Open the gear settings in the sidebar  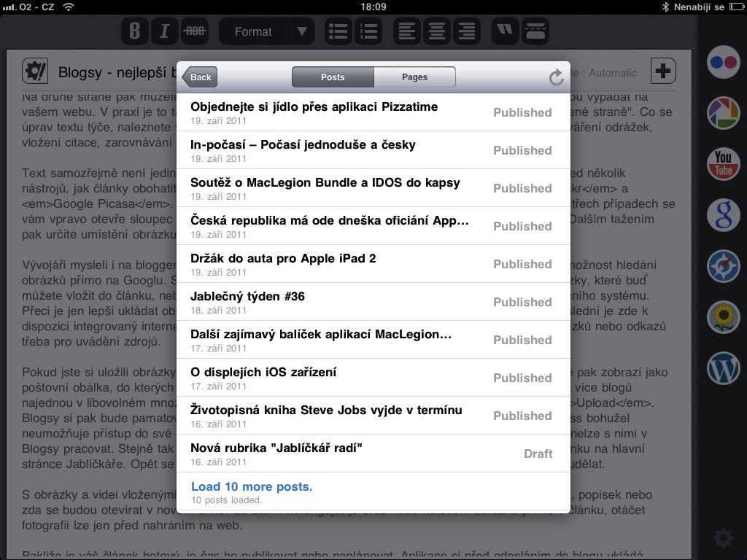(x=723, y=538)
